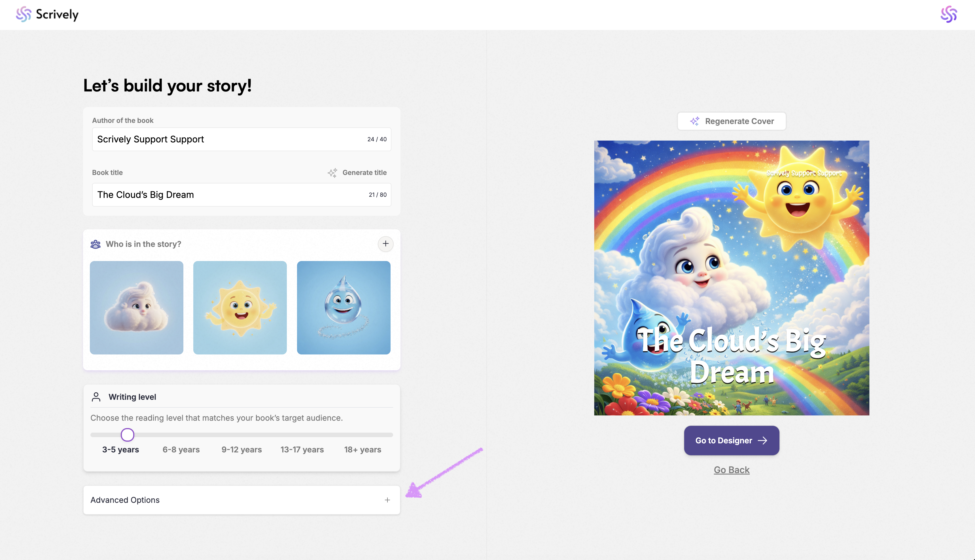
Task: Click the plus sign on Advanced Options
Action: pos(387,500)
